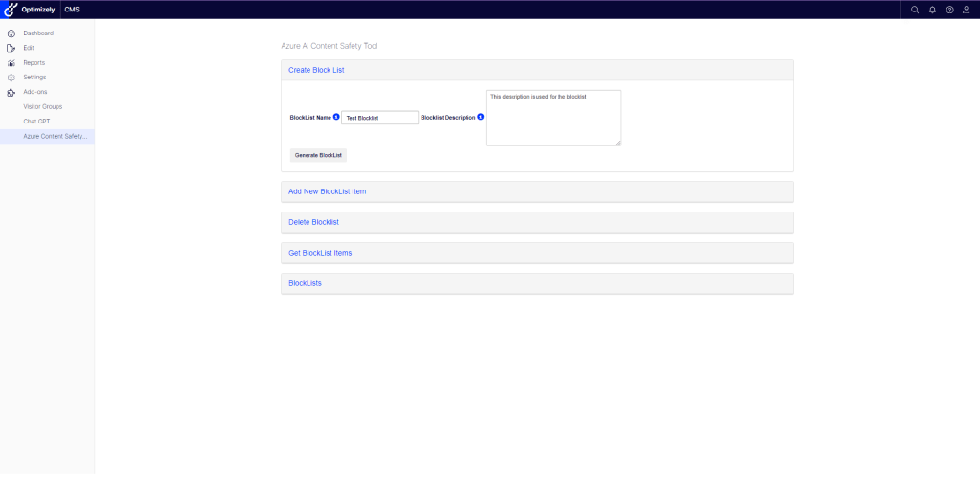Image resolution: width=980 pixels, height=492 pixels.
Task: Expand Add New BlockList Item section
Action: click(x=537, y=191)
